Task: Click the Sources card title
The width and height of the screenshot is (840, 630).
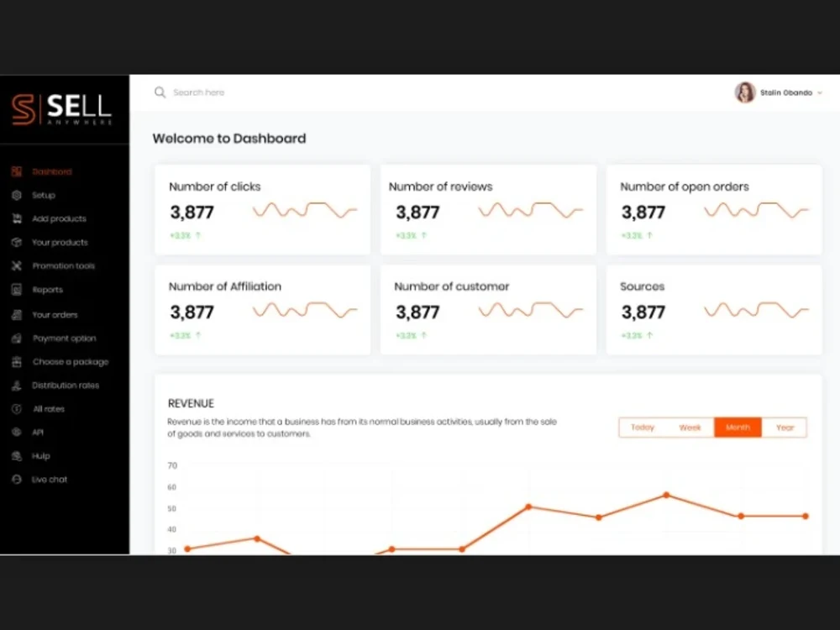Action: [x=642, y=286]
